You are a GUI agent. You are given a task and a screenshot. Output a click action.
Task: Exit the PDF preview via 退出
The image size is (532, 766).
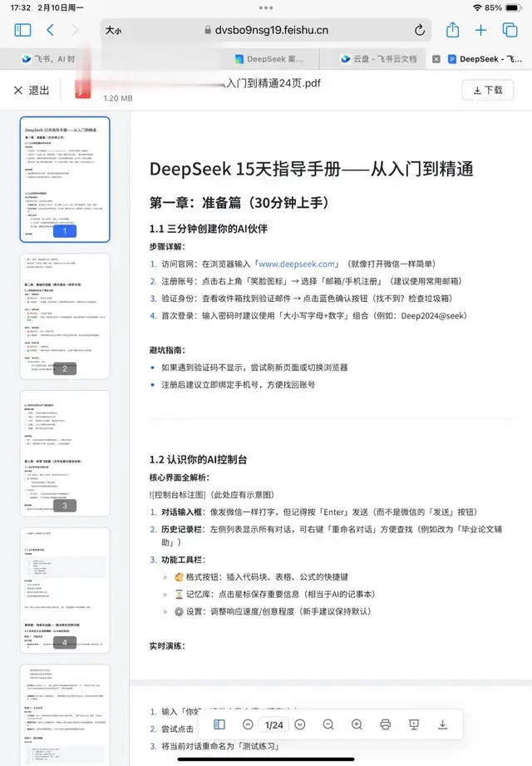coord(32,90)
